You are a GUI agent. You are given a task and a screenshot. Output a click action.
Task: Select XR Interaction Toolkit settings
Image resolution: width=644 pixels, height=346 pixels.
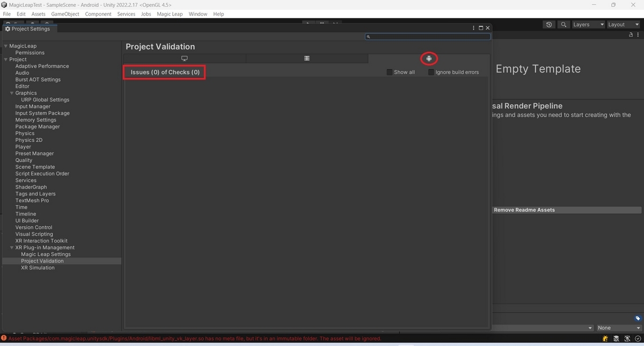click(x=41, y=241)
